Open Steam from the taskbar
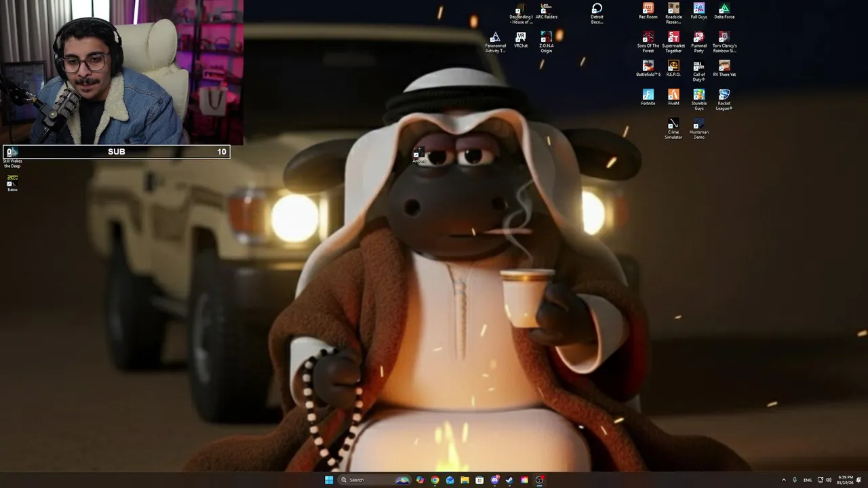 coord(509,480)
